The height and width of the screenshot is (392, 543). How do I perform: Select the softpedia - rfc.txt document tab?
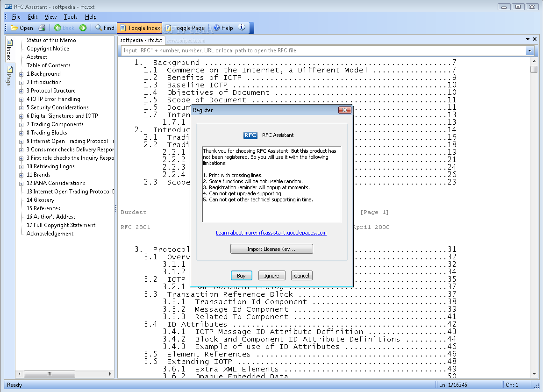pos(141,40)
